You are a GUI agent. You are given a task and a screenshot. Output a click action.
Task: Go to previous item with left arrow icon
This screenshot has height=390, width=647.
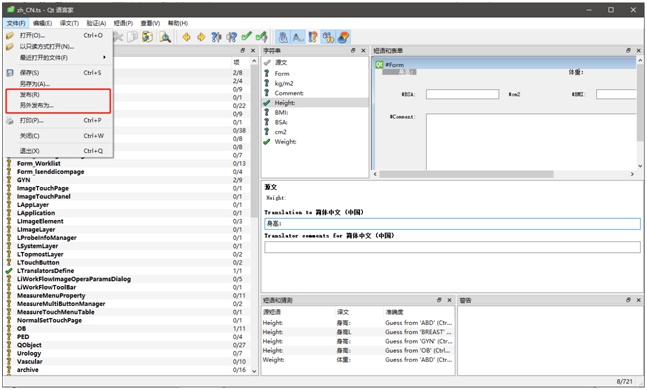[187, 37]
